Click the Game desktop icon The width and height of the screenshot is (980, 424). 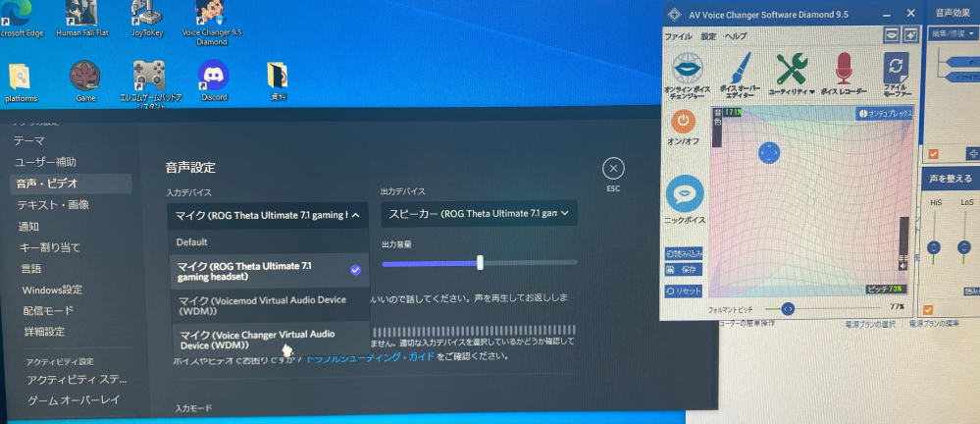pyautogui.click(x=85, y=80)
